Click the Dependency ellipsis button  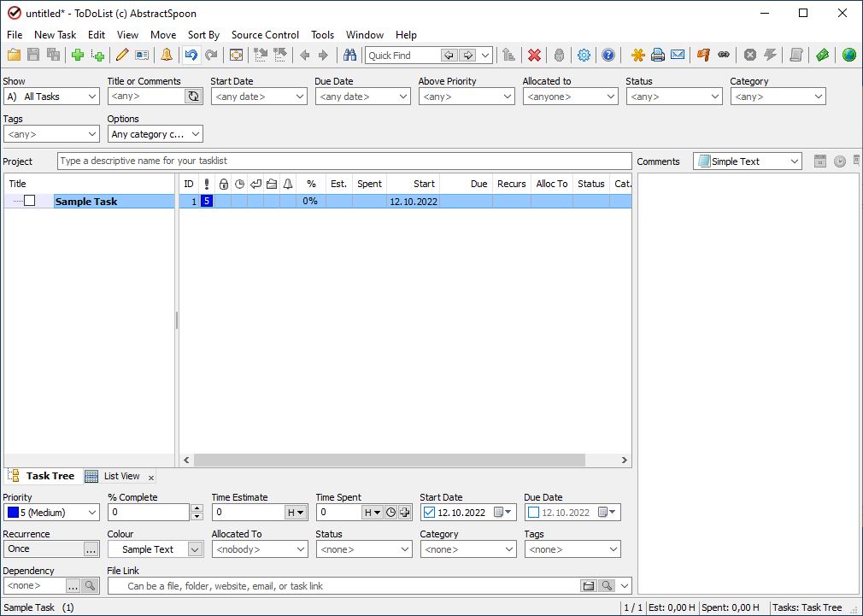tap(73, 586)
